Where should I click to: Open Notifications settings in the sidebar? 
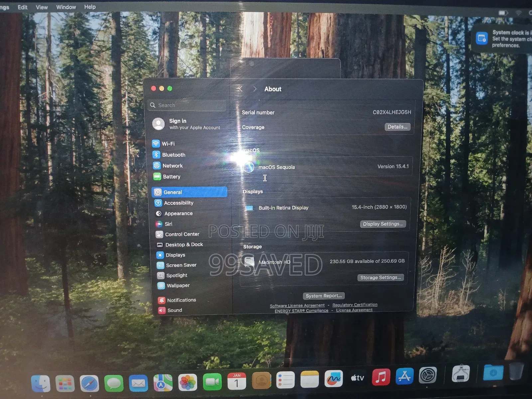coord(194,300)
